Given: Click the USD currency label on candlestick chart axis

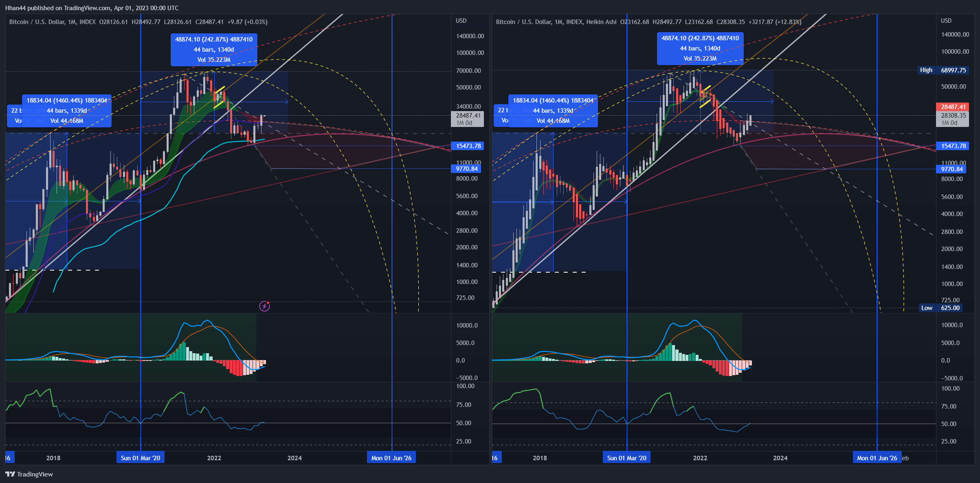Looking at the screenshot, I should [461, 20].
